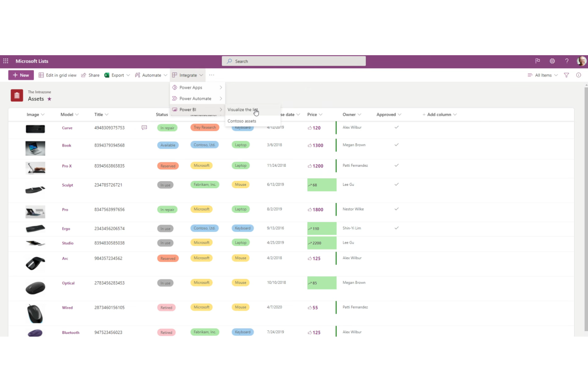The width and height of the screenshot is (588, 392).
Task: Open the All Items view dropdown
Action: pos(543,75)
